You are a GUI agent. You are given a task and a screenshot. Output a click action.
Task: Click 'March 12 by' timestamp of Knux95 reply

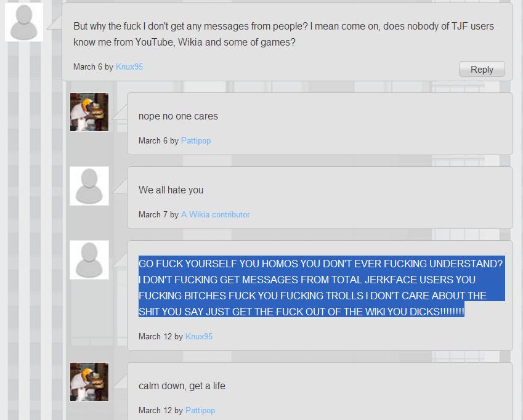[161, 336]
